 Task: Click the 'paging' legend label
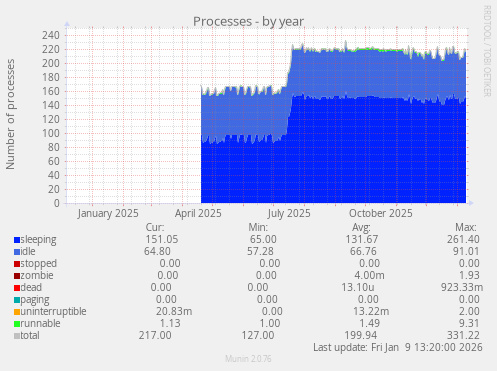click(35, 300)
